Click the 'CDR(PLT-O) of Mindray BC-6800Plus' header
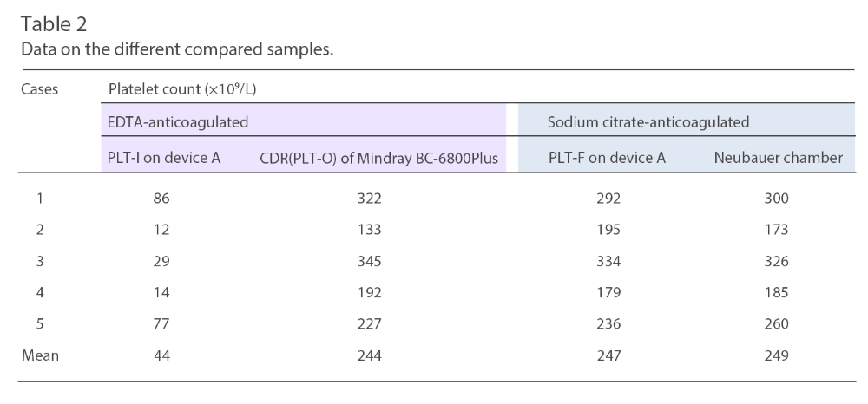Image resolution: width=868 pixels, height=404 pixels. tap(378, 158)
